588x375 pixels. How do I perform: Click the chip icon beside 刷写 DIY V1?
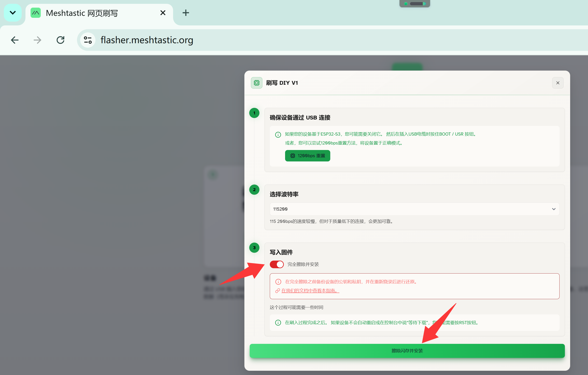257,83
